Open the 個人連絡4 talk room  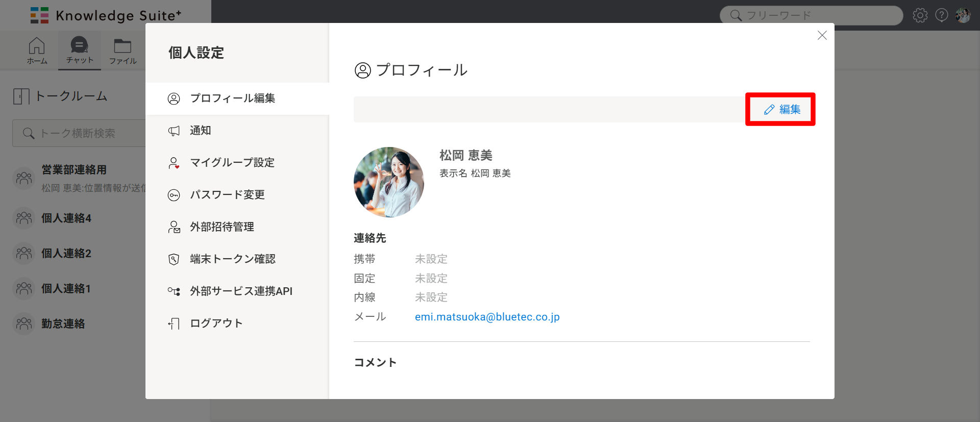(66, 218)
